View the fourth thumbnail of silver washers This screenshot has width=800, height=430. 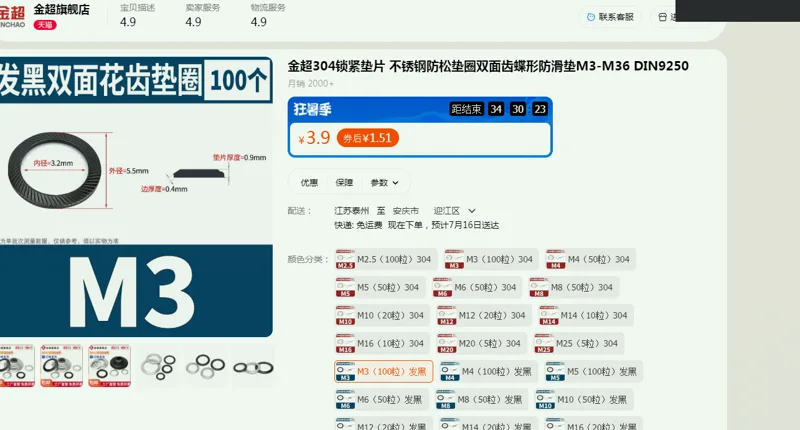pyautogui.click(x=158, y=366)
